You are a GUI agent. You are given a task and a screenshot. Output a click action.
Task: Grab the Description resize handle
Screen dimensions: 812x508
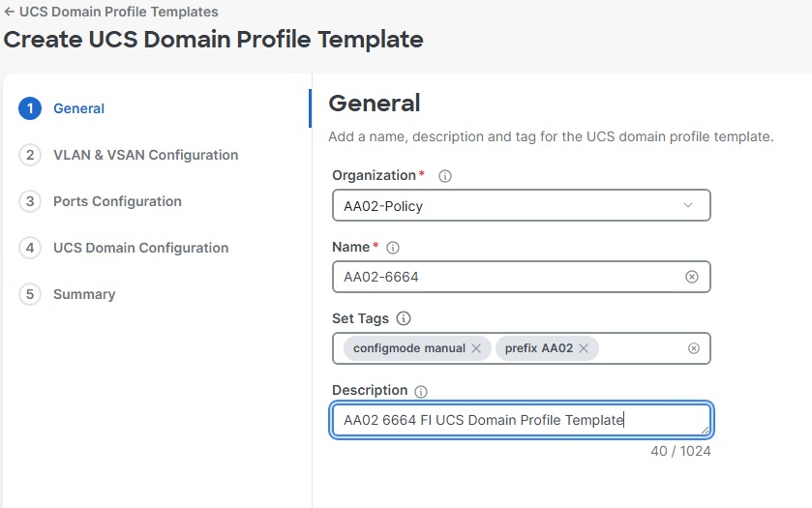click(x=705, y=430)
